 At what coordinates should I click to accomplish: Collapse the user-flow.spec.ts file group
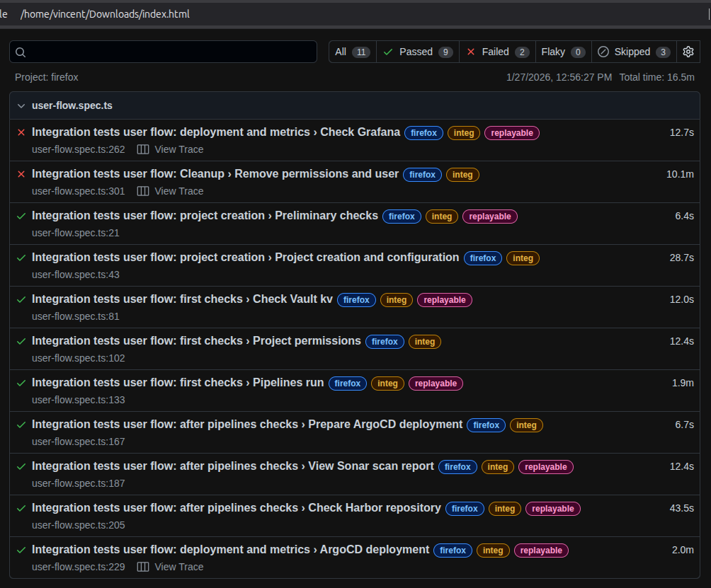coord(21,106)
